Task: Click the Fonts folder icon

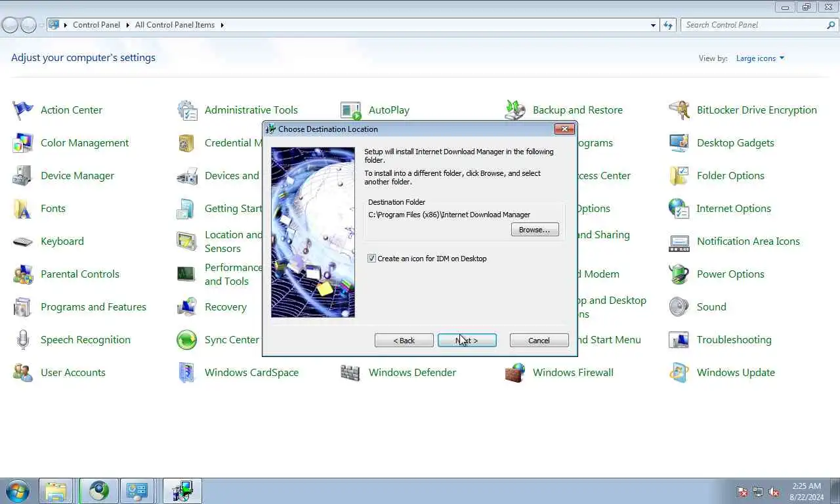Action: [x=23, y=209]
